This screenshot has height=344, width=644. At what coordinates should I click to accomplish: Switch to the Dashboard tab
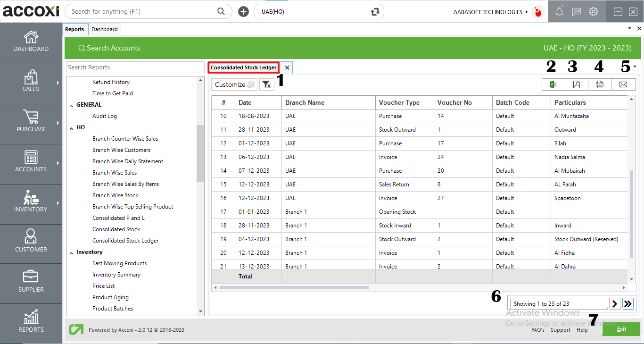tap(104, 29)
